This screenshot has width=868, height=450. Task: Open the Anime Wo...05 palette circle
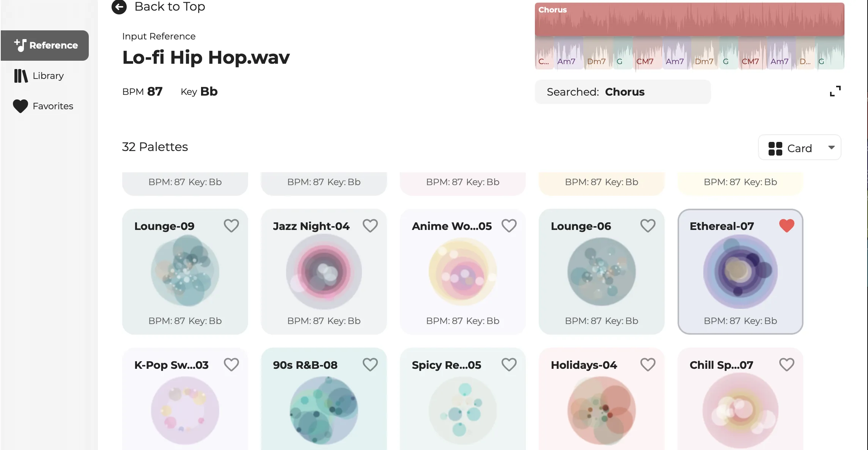(463, 272)
